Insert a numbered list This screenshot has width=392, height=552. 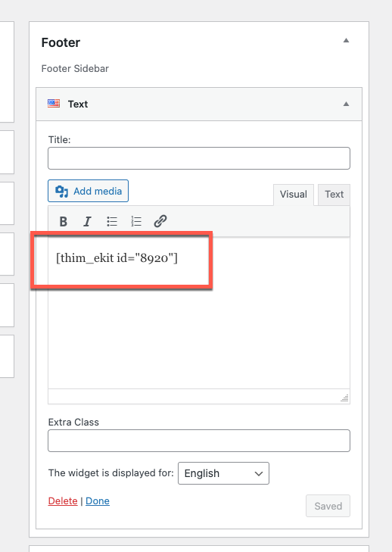point(136,221)
